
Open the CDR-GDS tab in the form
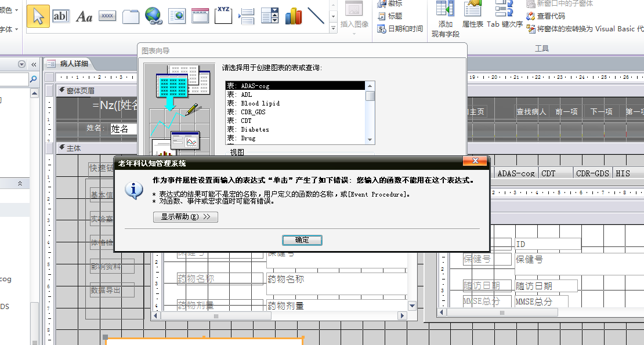pyautogui.click(x=592, y=173)
